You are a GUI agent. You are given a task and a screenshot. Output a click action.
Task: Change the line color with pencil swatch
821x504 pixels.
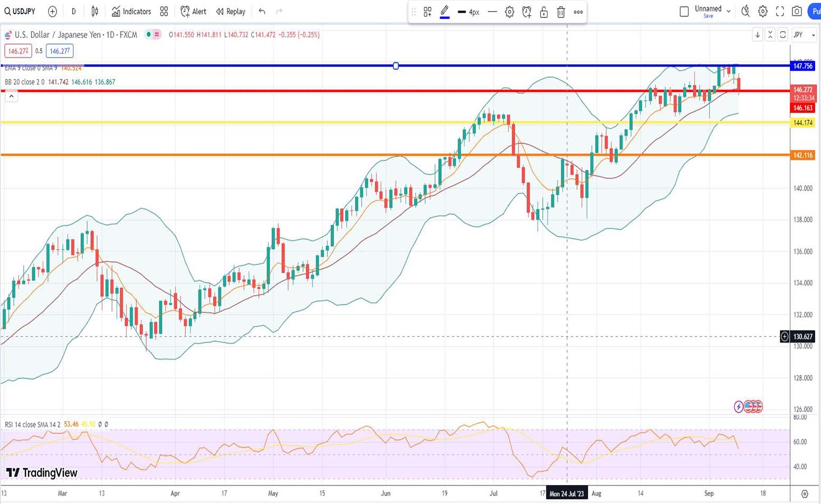coord(445,12)
